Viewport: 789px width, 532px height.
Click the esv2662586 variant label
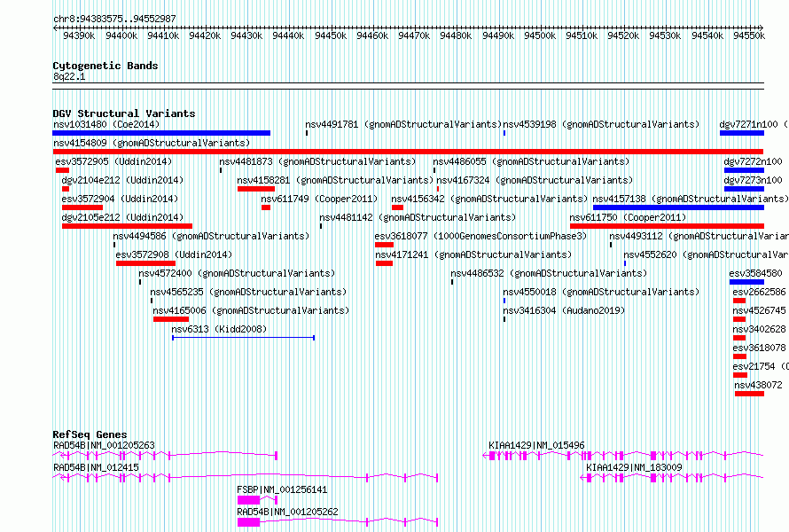(x=759, y=292)
